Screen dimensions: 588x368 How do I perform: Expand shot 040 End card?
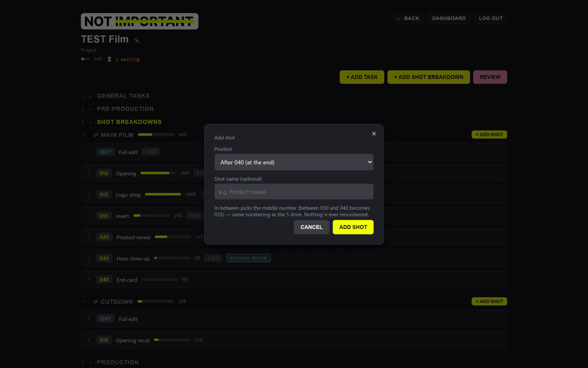(x=89, y=280)
